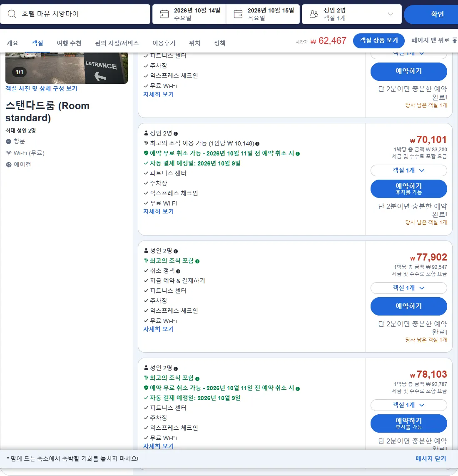This screenshot has height=476, width=458.
Task: Click the ₩78,103 price text
Action: (x=428, y=374)
